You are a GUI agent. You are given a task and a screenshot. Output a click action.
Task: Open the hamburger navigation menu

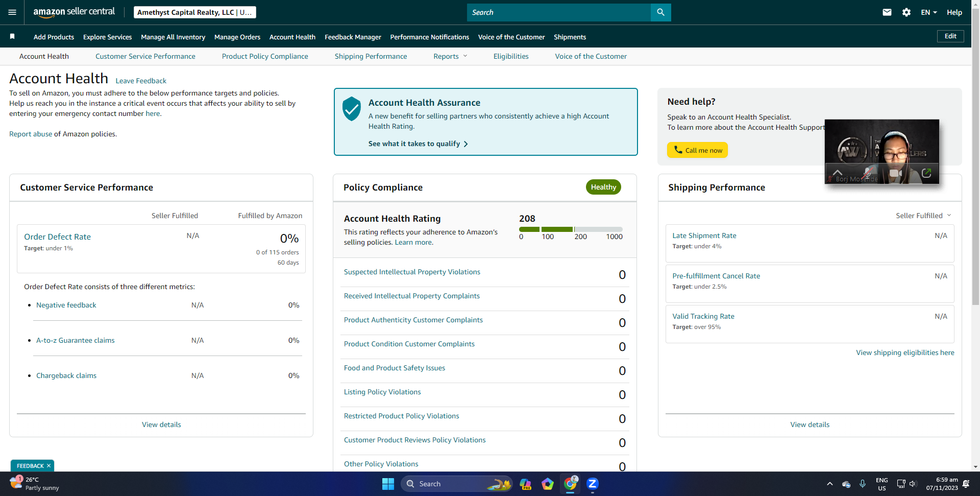(x=12, y=12)
